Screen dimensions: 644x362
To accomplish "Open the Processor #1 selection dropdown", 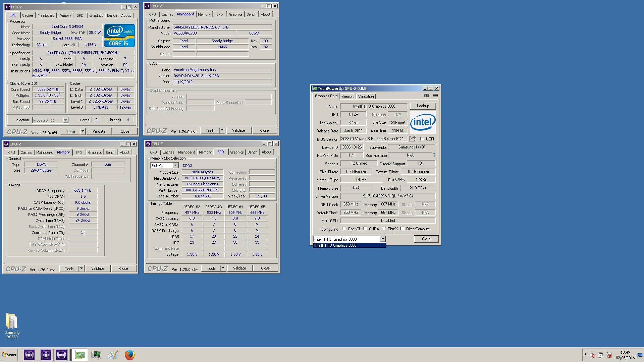I will (65, 120).
